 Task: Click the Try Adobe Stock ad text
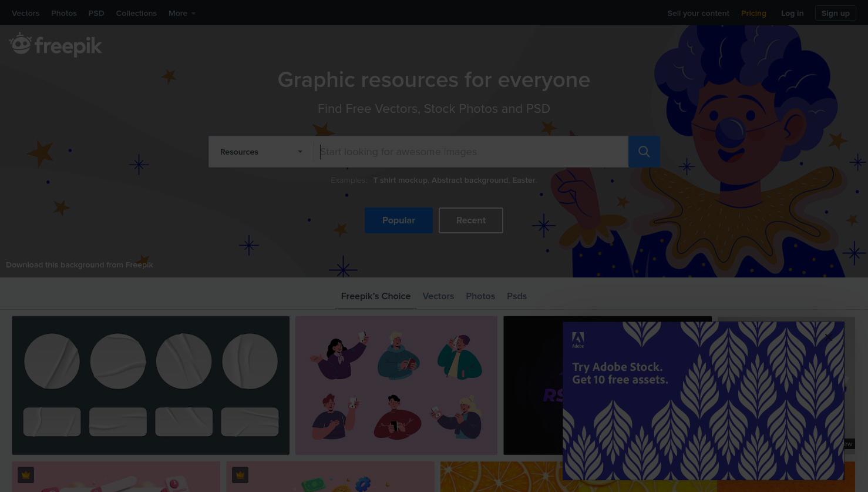620,373
